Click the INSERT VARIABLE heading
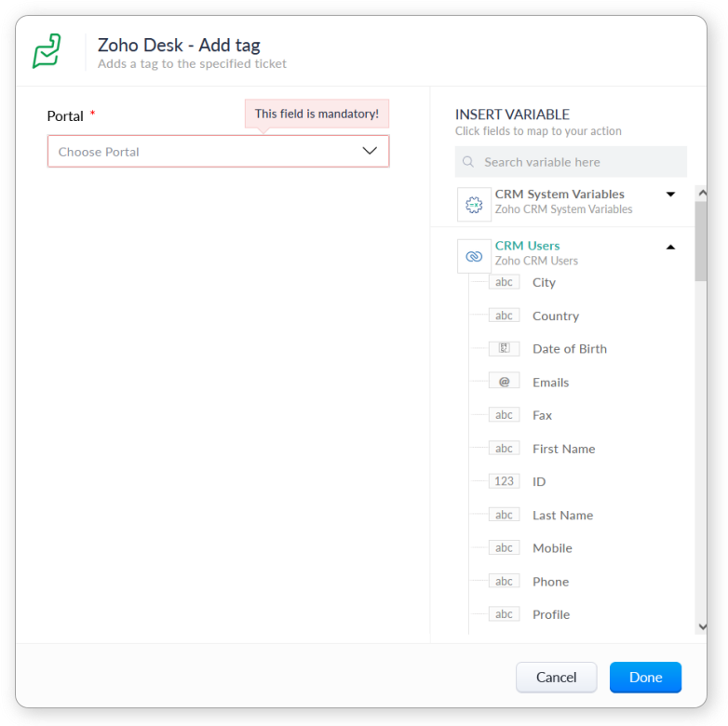Viewport: 728px width, 726px height. tap(512, 114)
